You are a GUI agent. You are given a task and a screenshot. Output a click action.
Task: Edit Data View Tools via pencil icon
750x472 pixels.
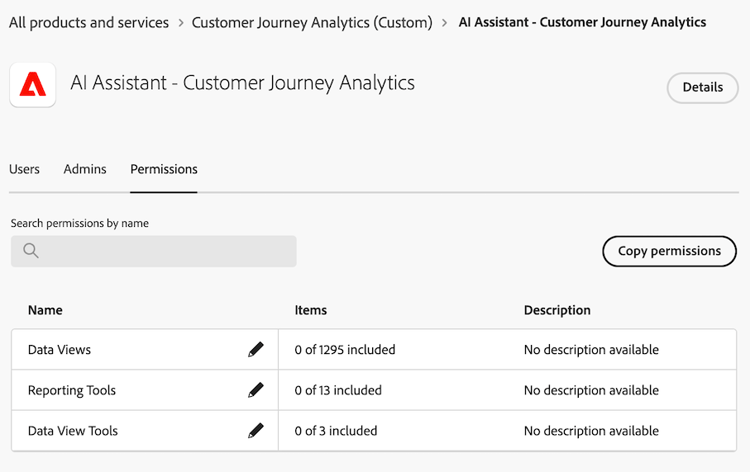[x=256, y=431]
